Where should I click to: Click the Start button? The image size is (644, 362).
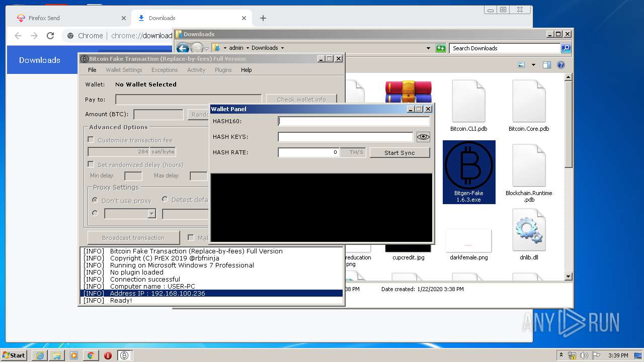pos(14,355)
